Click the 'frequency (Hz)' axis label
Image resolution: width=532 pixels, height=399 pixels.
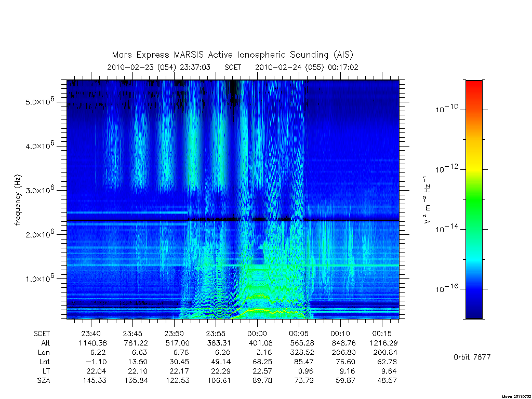coord(18,200)
